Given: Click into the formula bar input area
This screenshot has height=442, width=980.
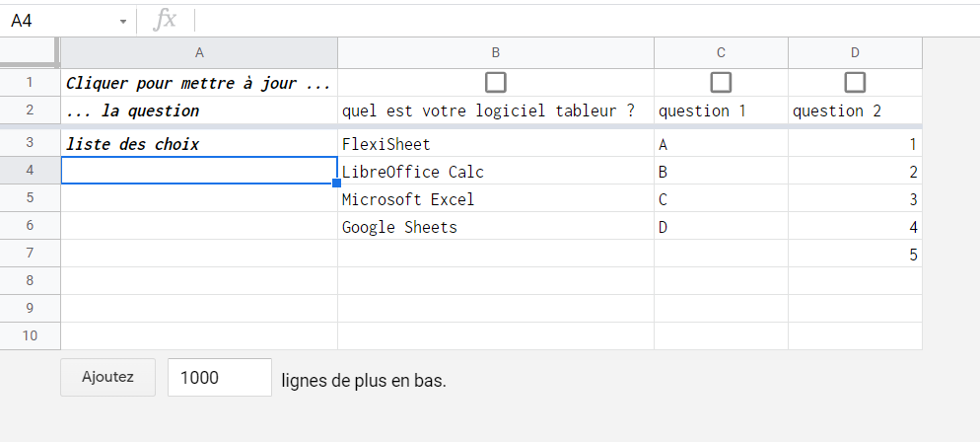Looking at the screenshot, I should pyautogui.click(x=582, y=20).
